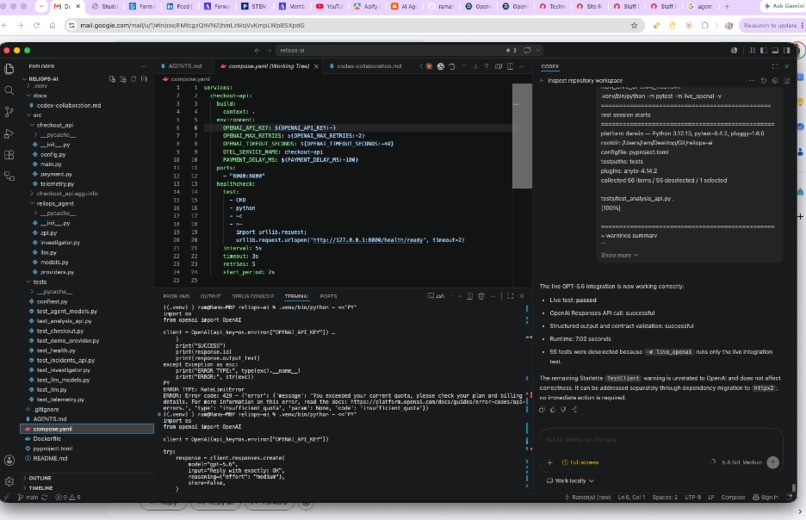Click the Chrome bookmark star icon
806x520 pixels.
(x=634, y=25)
